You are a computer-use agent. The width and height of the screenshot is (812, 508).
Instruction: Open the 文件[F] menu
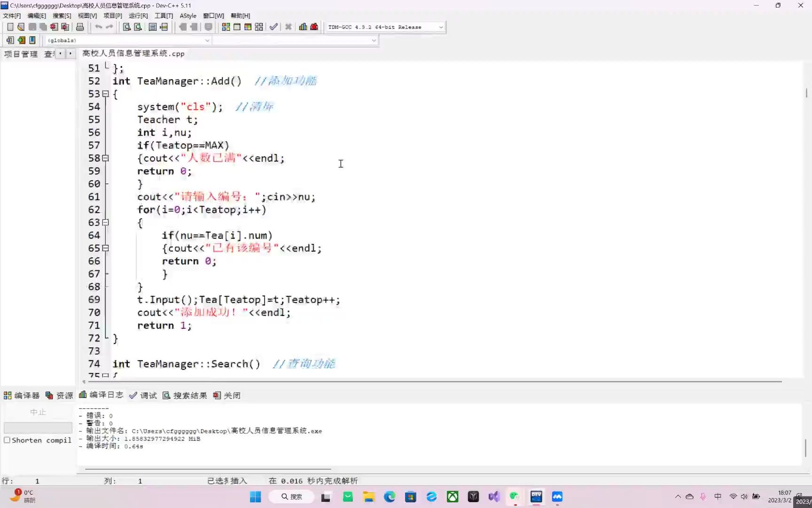tap(12, 16)
